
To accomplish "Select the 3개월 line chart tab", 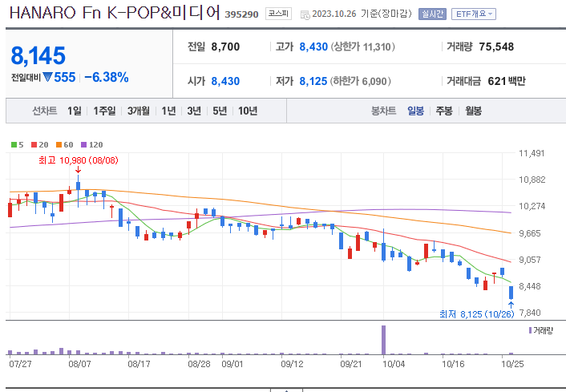I will pos(139,111).
